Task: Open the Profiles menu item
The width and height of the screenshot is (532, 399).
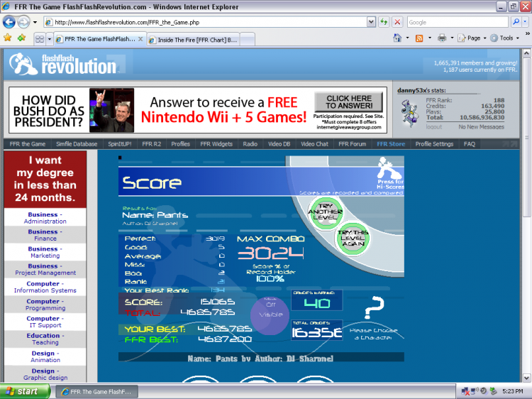Action: 180,144
